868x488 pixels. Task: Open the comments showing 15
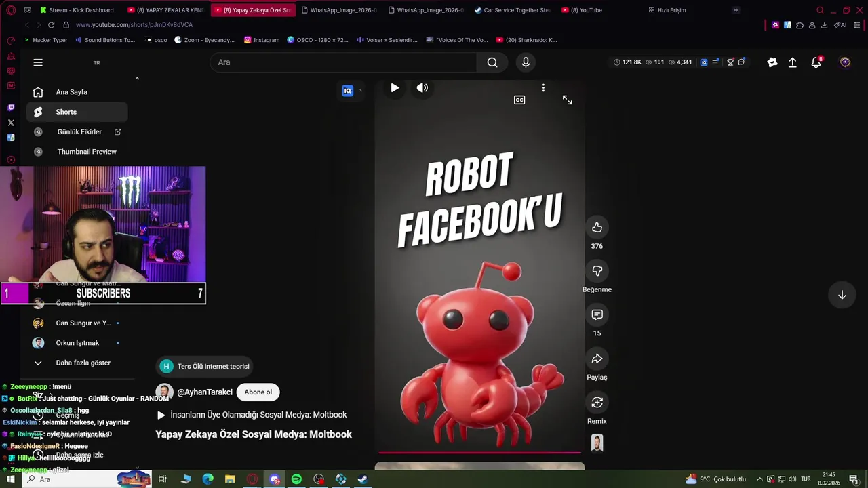tap(597, 315)
